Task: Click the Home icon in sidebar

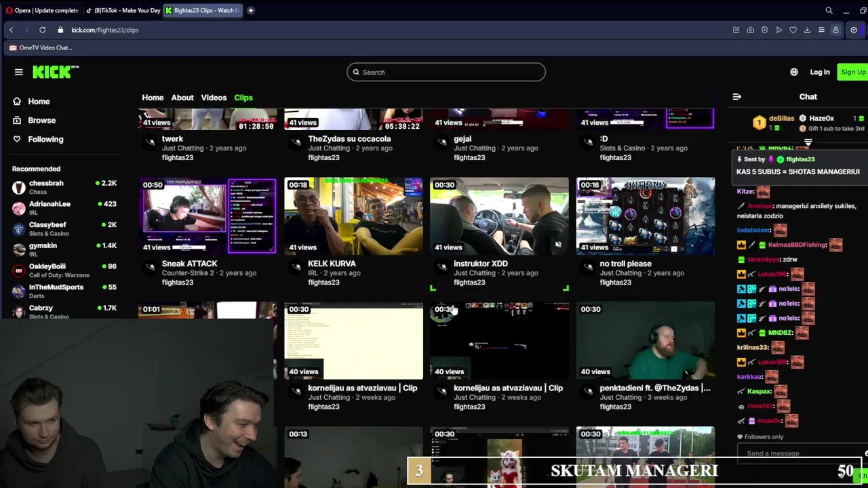Action: pos(17,101)
